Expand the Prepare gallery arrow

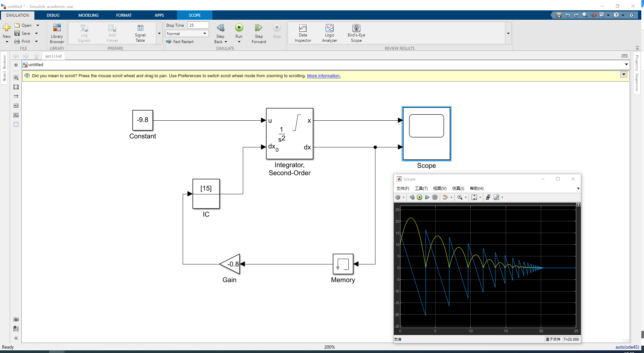click(x=159, y=33)
